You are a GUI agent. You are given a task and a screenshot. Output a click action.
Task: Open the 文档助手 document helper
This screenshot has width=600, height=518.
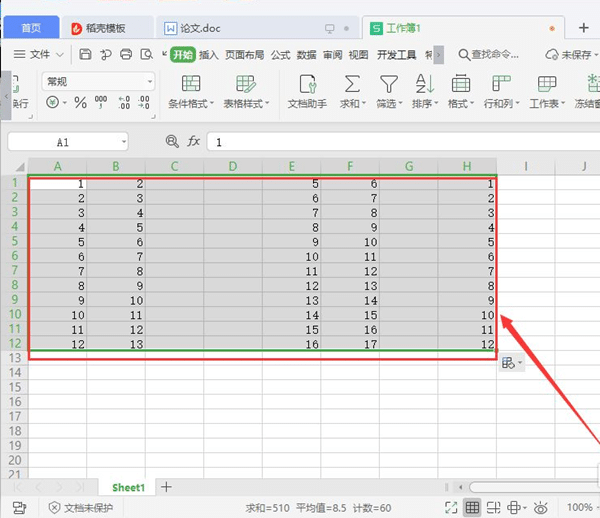coord(308,91)
